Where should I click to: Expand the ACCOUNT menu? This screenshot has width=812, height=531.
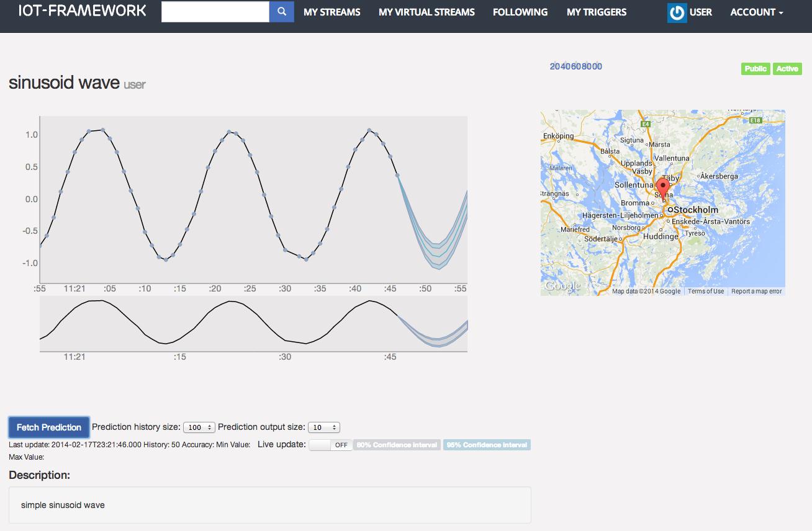click(756, 12)
